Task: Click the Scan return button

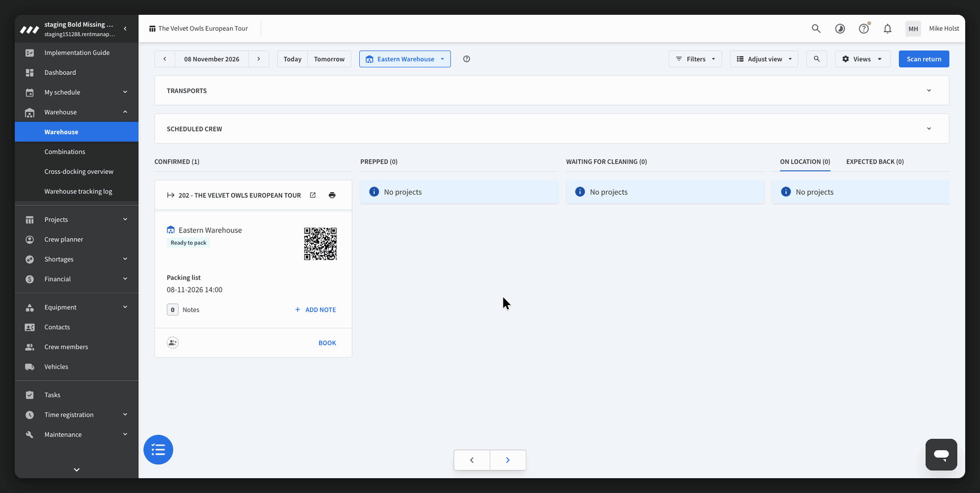Action: [x=924, y=59]
